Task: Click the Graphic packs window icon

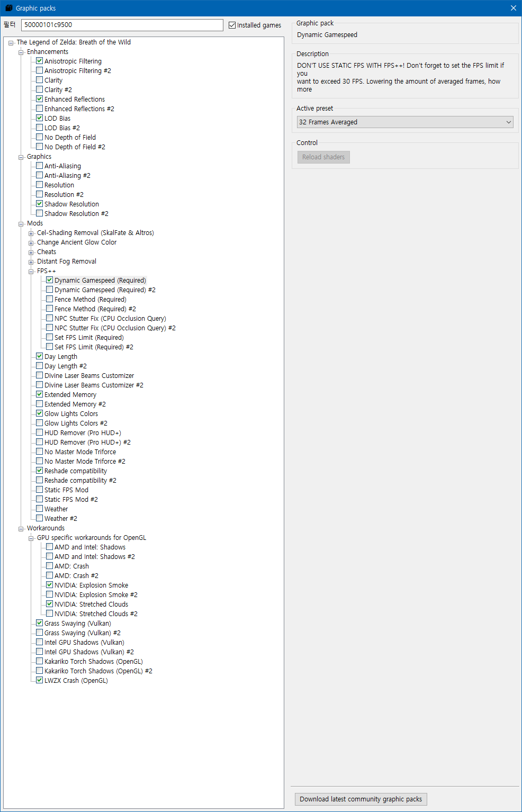Action: coord(8,8)
